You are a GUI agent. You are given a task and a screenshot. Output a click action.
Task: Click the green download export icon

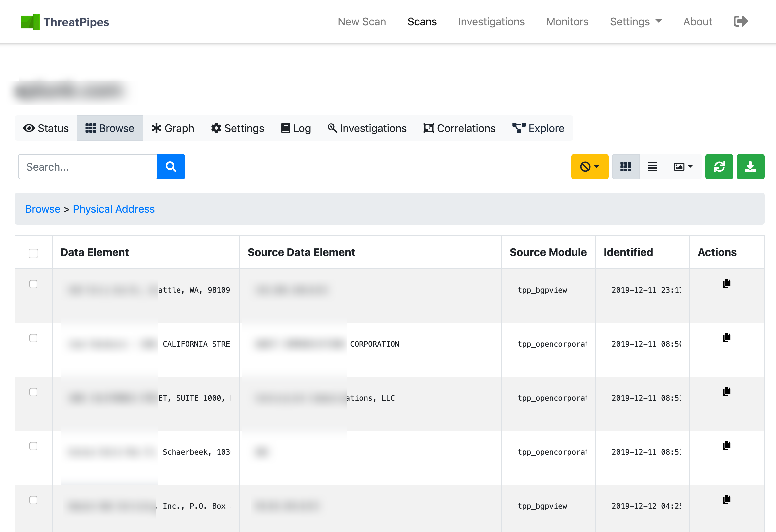(x=750, y=167)
